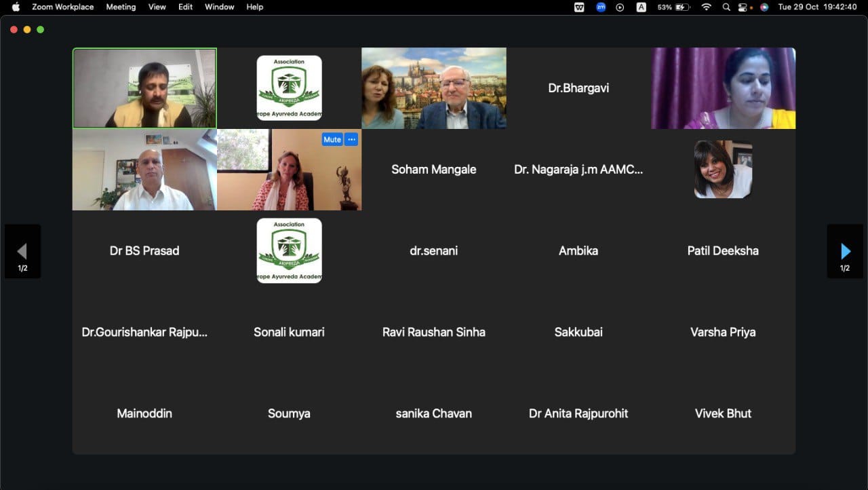Select the active speaker video tile

(x=144, y=88)
